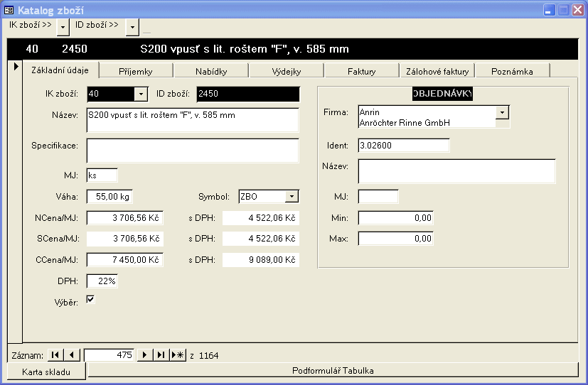
Task: Expand the Firma combo box
Action: [502, 112]
